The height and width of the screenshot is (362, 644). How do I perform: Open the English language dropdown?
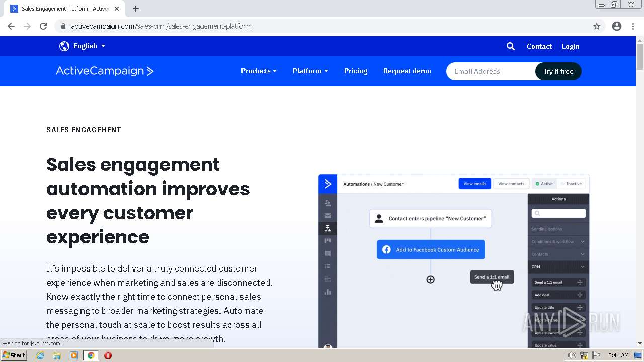pyautogui.click(x=90, y=46)
